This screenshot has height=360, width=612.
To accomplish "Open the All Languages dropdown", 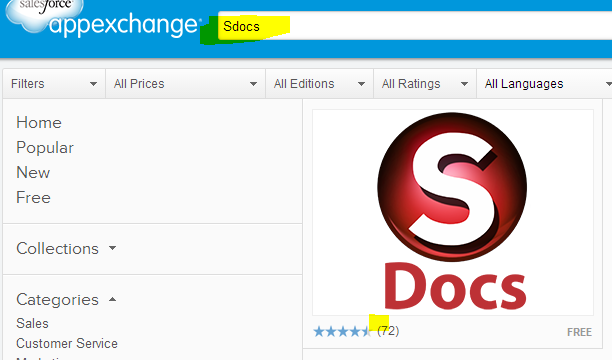I will [x=544, y=84].
